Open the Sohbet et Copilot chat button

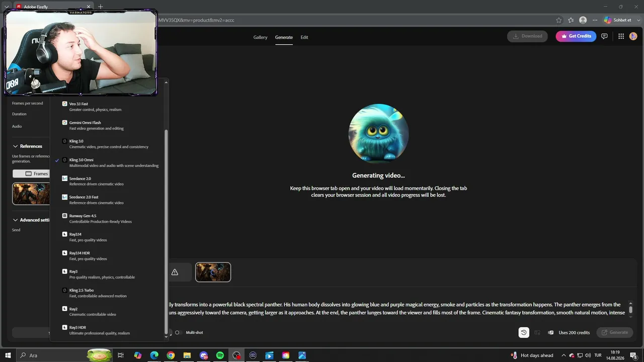pos(618,20)
